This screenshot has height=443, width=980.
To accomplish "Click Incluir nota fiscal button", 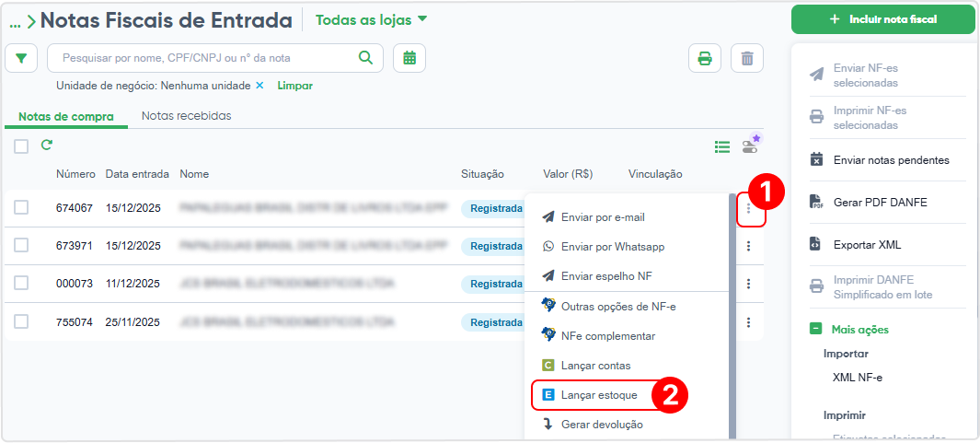I will click(883, 19).
